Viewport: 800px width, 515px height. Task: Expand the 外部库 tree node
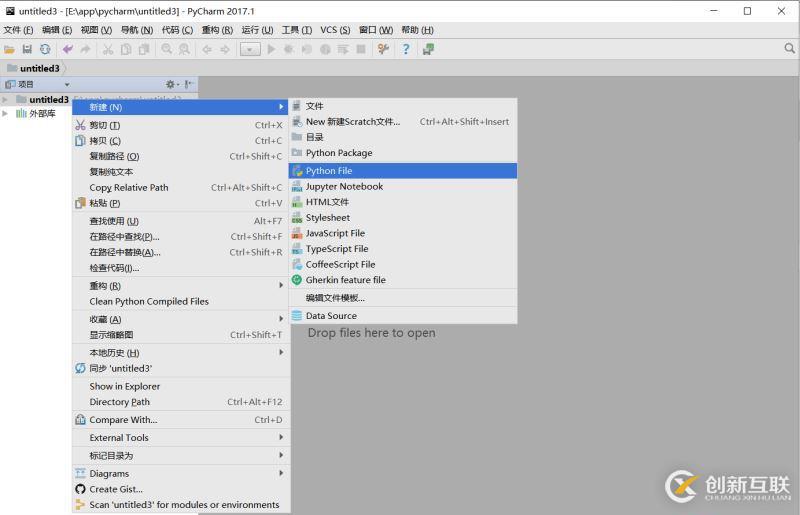click(x=5, y=113)
